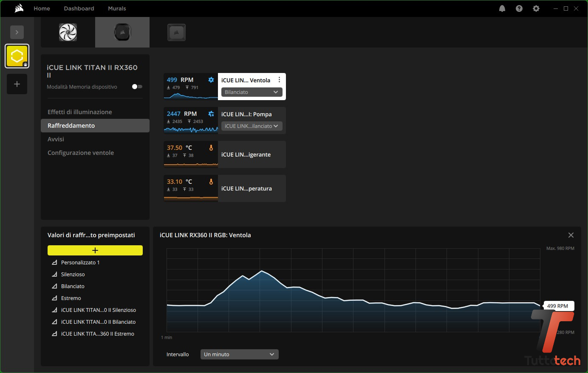Image resolution: width=588 pixels, height=373 pixels.
Task: Open the help question mark icon
Action: click(519, 8)
